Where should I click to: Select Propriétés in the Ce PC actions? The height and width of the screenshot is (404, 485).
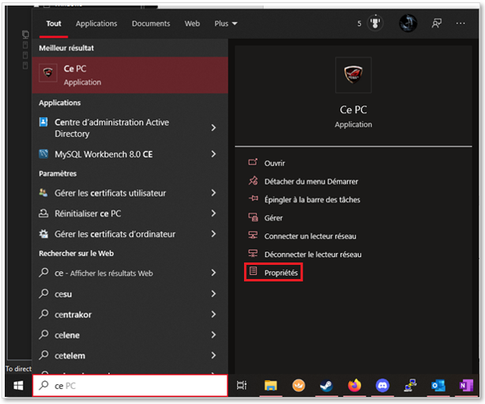point(274,272)
